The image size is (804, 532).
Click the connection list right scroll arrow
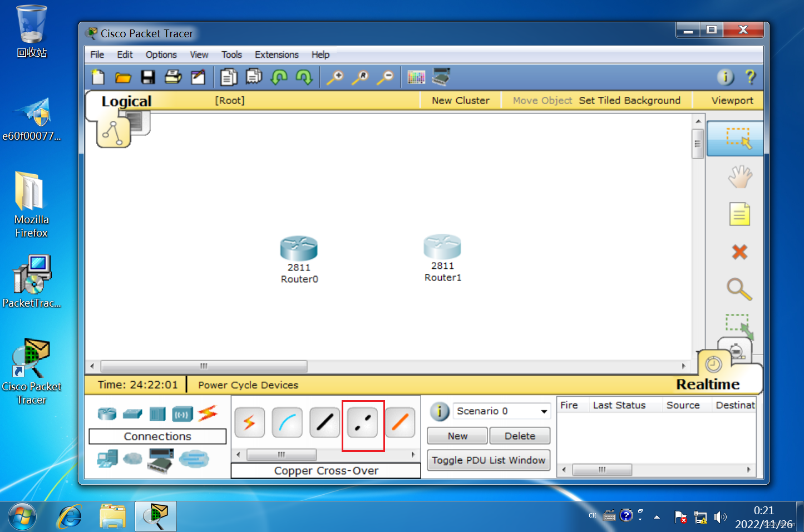pyautogui.click(x=413, y=455)
